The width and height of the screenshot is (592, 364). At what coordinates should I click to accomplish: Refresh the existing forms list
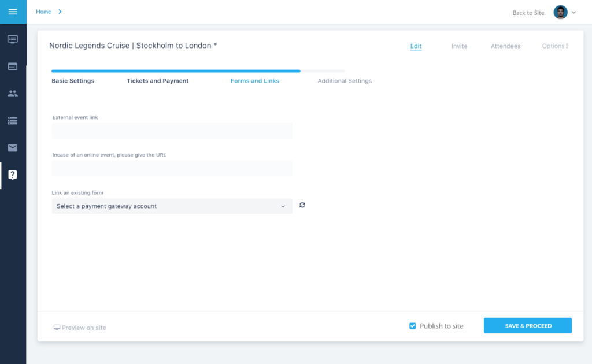pos(302,205)
